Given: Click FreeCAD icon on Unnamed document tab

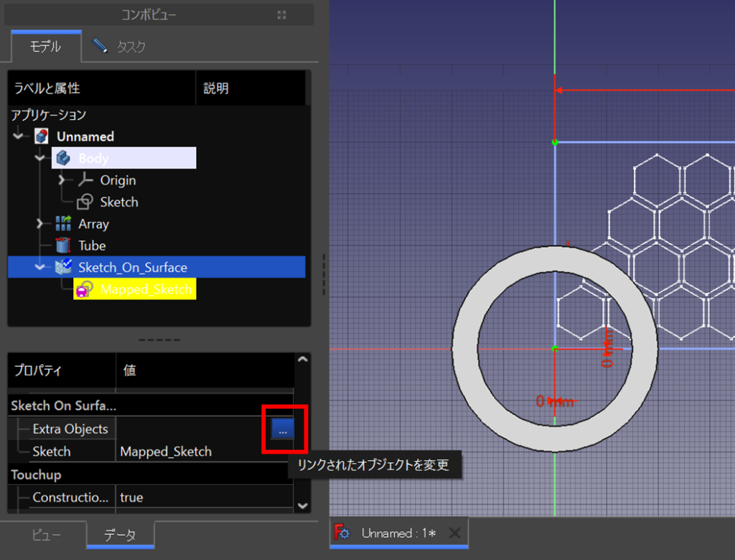Looking at the screenshot, I should click(342, 532).
